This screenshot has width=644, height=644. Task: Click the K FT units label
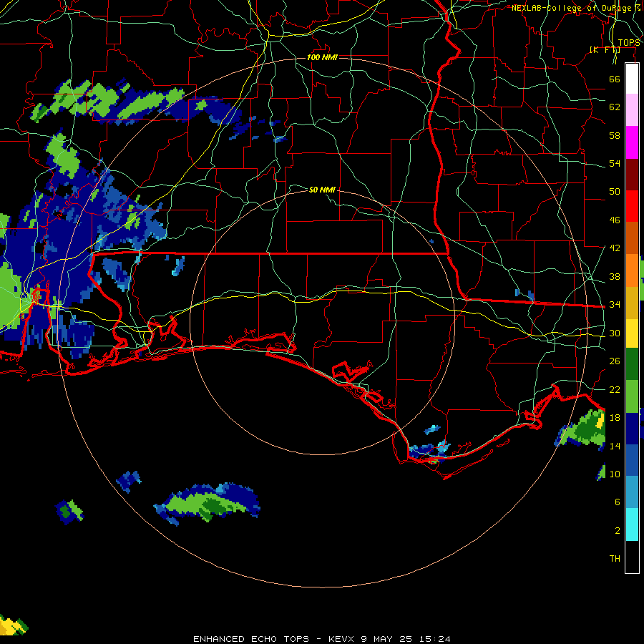pyautogui.click(x=605, y=49)
